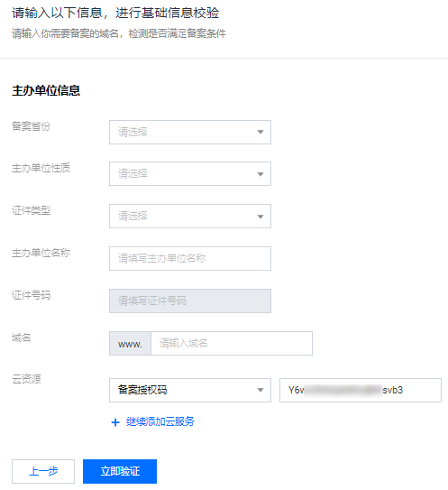Screen dimensions: 448x490
Task: Focus the 主办单位名称 text field
Action: click(190, 258)
